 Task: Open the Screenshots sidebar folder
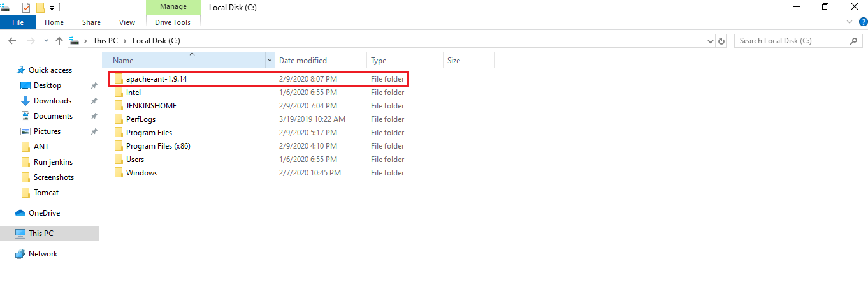click(x=54, y=177)
